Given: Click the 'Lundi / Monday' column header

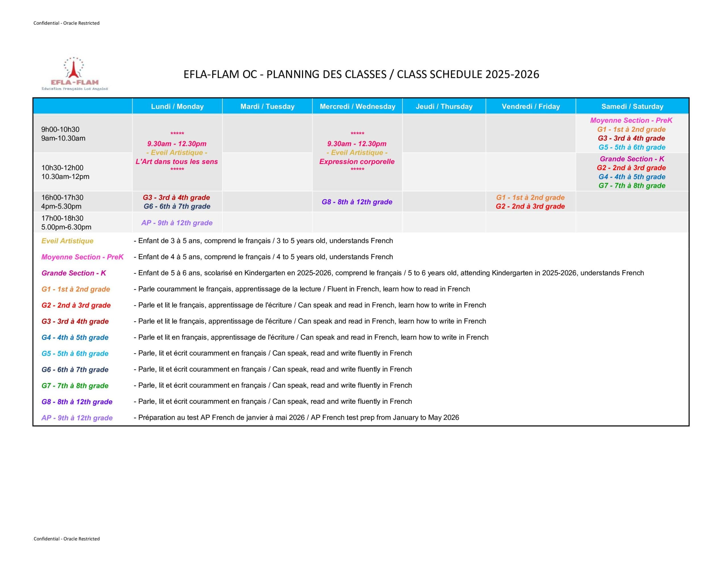Looking at the screenshot, I should (177, 106).
